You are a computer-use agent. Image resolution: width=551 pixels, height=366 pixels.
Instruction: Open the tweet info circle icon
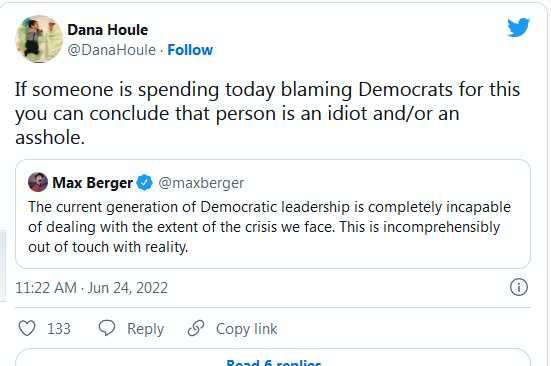click(x=519, y=287)
